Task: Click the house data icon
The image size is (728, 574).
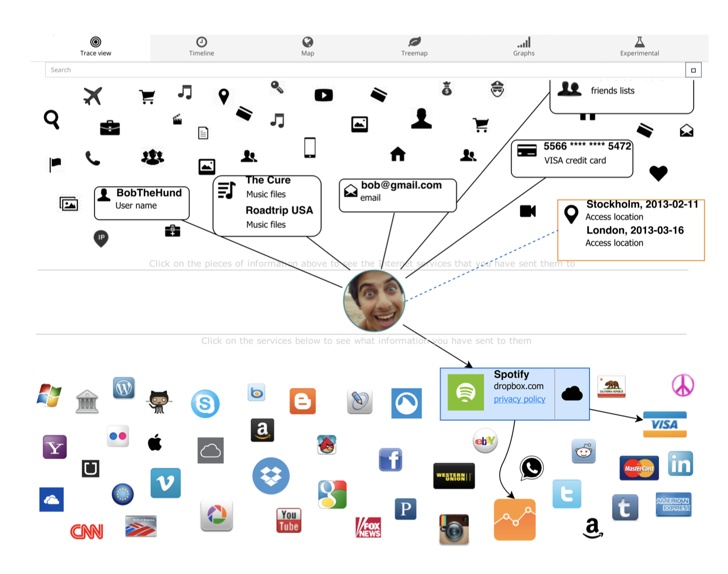Action: pos(398,154)
